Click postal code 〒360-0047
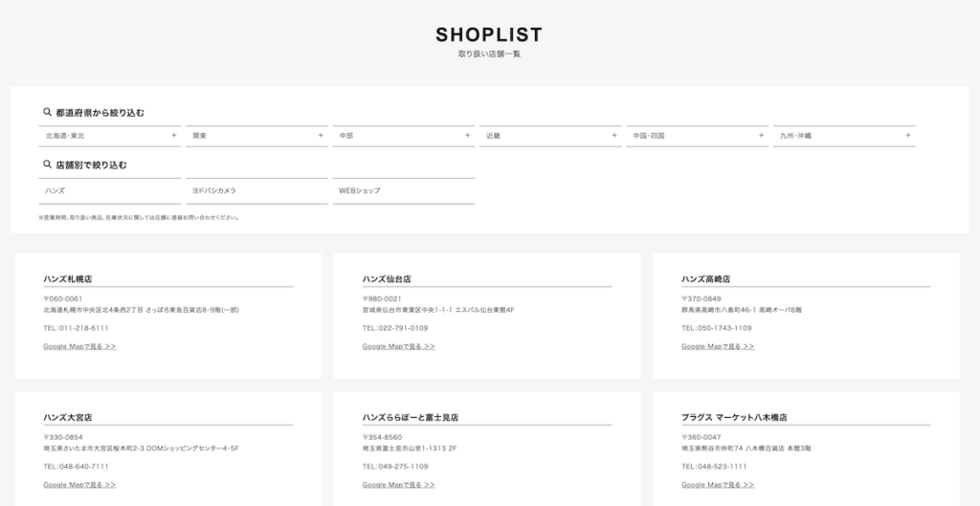The width and height of the screenshot is (980, 506). [701, 438]
